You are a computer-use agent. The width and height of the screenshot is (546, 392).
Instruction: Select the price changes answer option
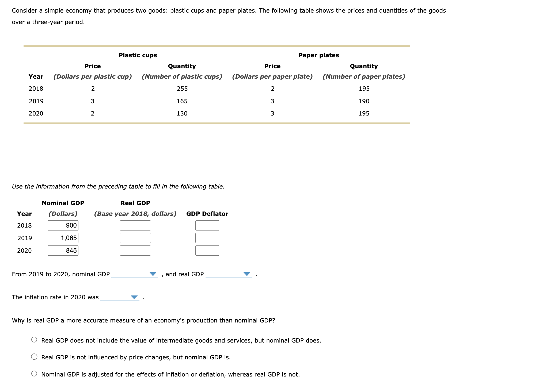click(34, 356)
